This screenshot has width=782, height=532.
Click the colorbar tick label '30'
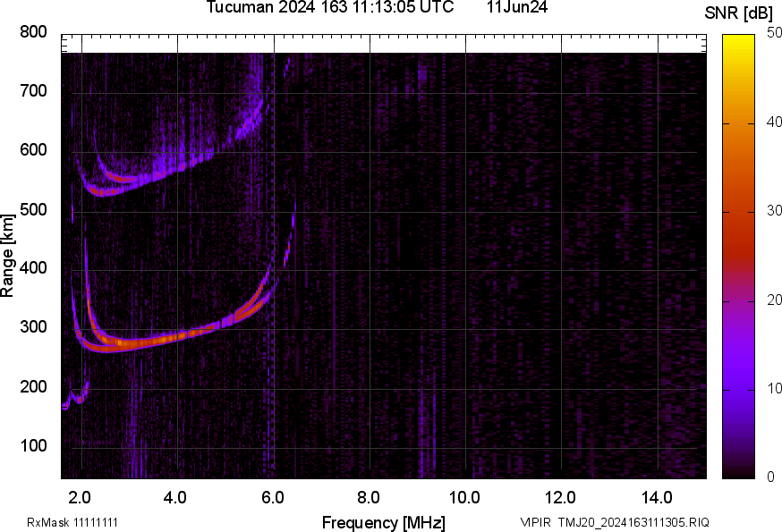pos(774,211)
